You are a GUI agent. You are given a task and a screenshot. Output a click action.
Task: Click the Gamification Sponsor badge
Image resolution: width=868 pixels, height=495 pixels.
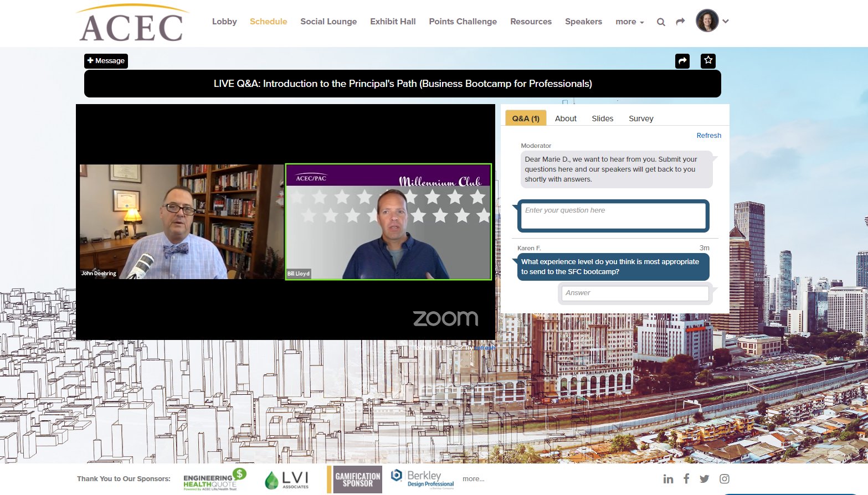(355, 479)
